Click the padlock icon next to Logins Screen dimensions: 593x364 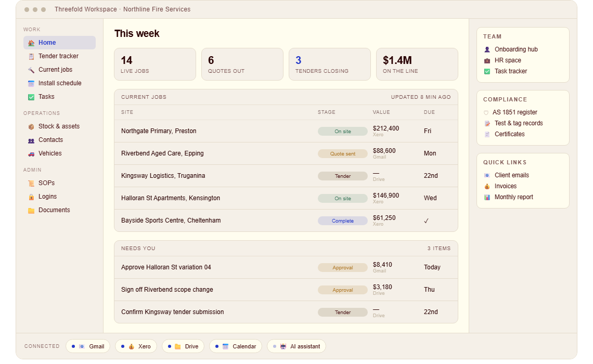[x=31, y=197]
